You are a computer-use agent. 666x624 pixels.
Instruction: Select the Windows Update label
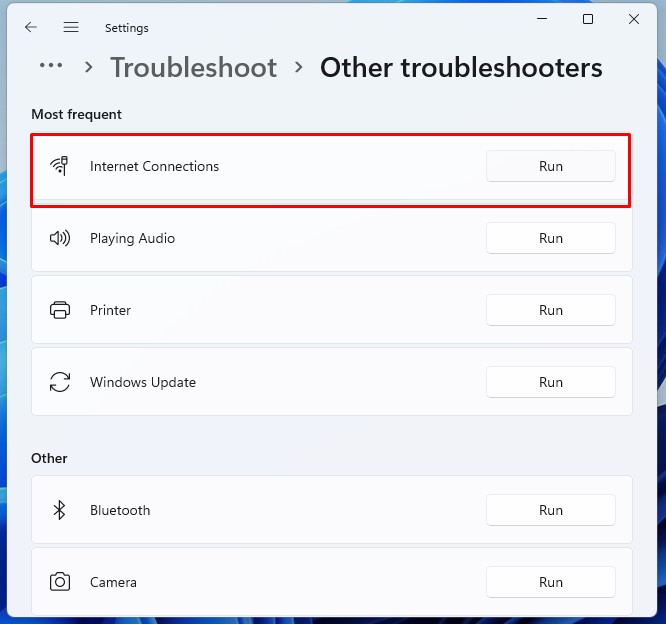(x=143, y=382)
